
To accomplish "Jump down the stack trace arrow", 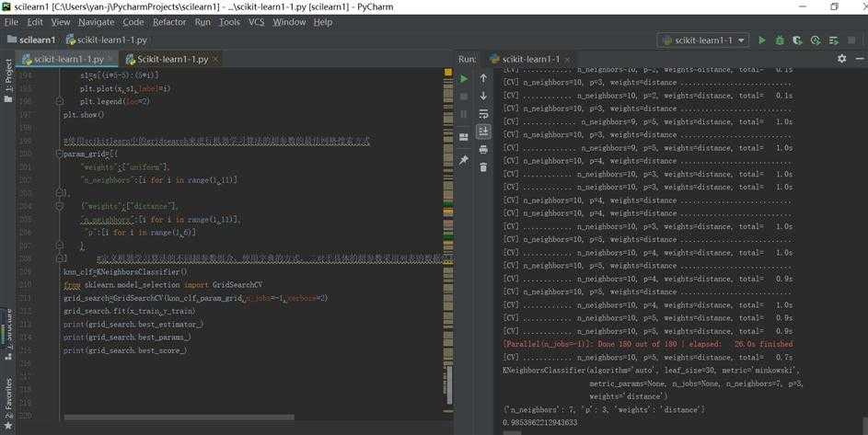I will click(x=483, y=97).
